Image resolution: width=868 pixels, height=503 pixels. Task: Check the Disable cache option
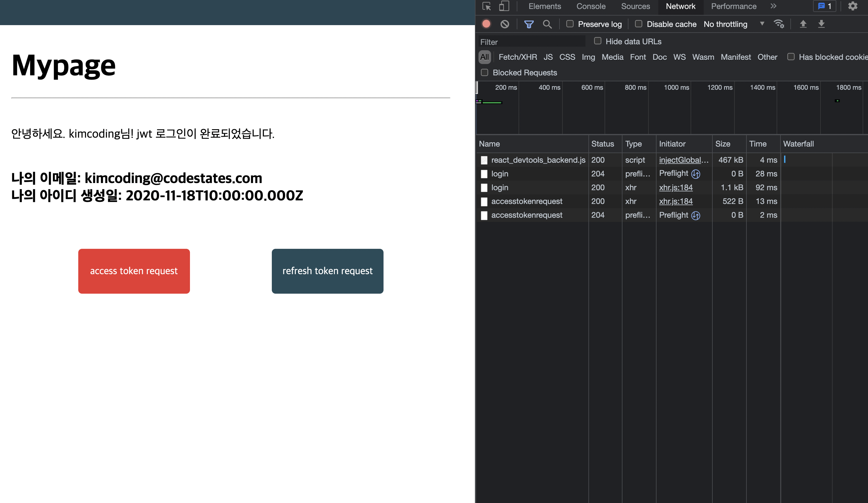[x=639, y=24]
